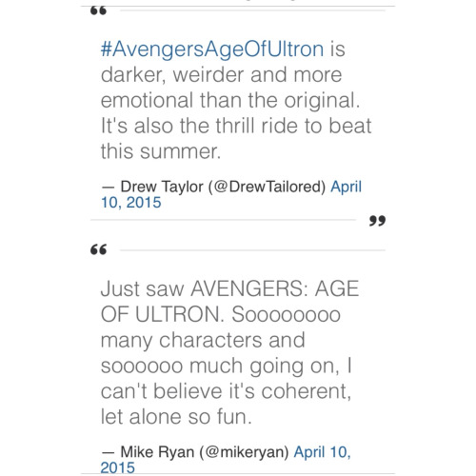
Task: Click the 'Just saw AVENGERS: AGE' line
Action: pyautogui.click(x=229, y=288)
